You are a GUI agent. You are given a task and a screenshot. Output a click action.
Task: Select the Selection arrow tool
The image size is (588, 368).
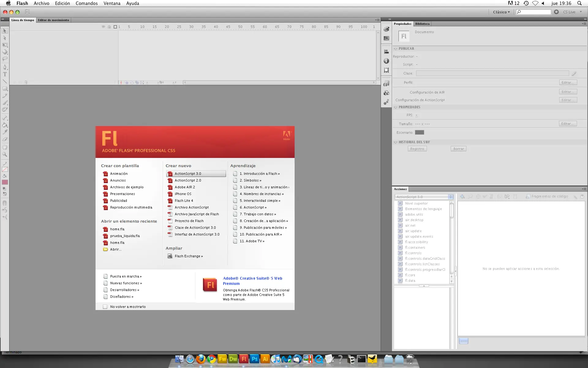coord(5,31)
